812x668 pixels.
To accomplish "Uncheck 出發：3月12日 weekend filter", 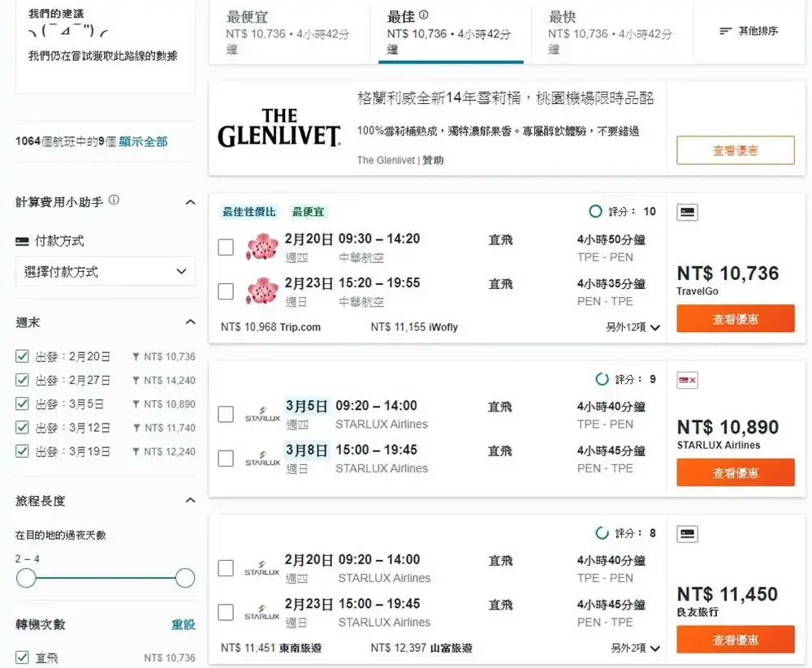I will tap(22, 428).
